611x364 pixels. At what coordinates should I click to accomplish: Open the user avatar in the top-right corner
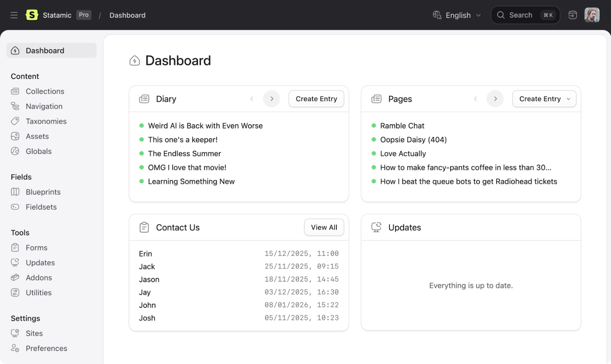(592, 15)
